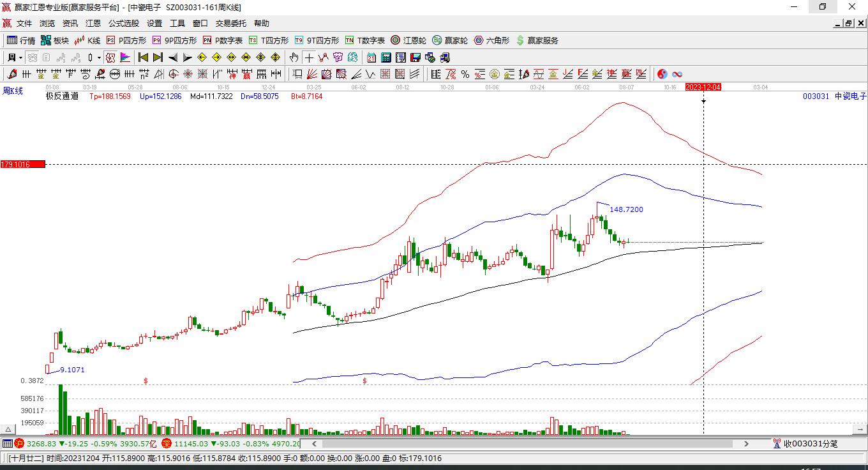
Task: Open the 板块 sector view
Action: coord(55,40)
